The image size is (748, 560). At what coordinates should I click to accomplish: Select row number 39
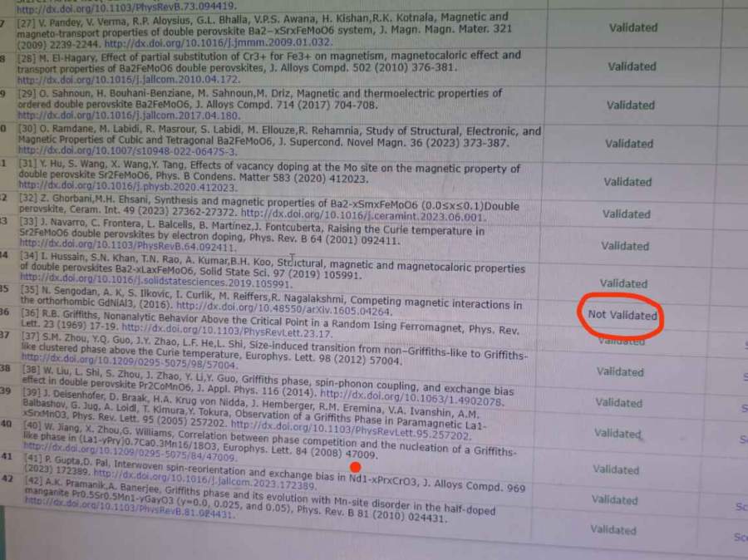(5, 391)
